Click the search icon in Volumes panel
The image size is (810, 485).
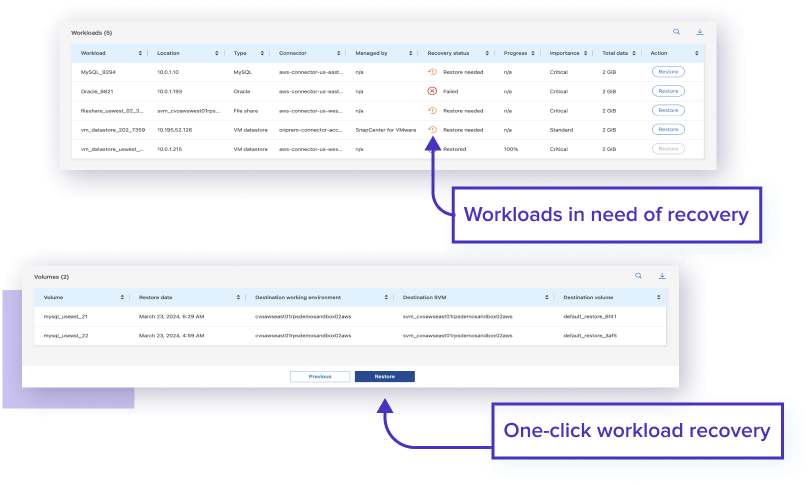point(638,275)
